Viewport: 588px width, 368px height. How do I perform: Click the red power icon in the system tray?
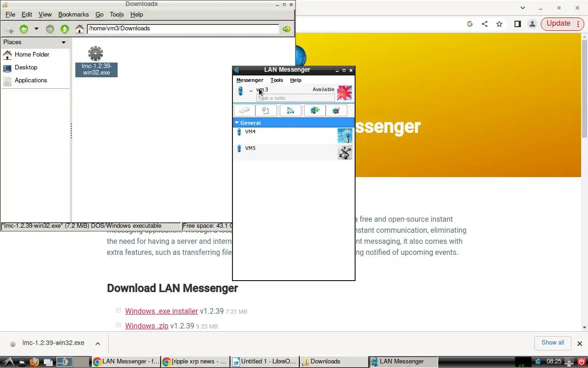click(582, 362)
